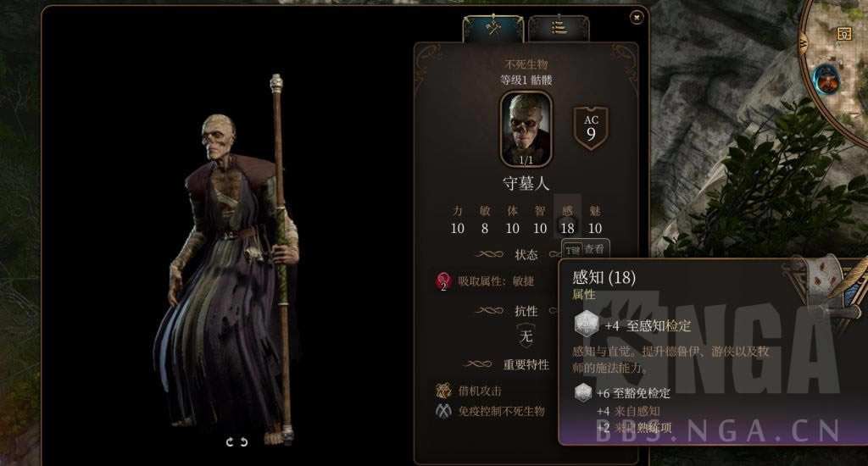868x466 pixels.
Task: Click the rotate-left arrow under the model
Action: tap(230, 441)
